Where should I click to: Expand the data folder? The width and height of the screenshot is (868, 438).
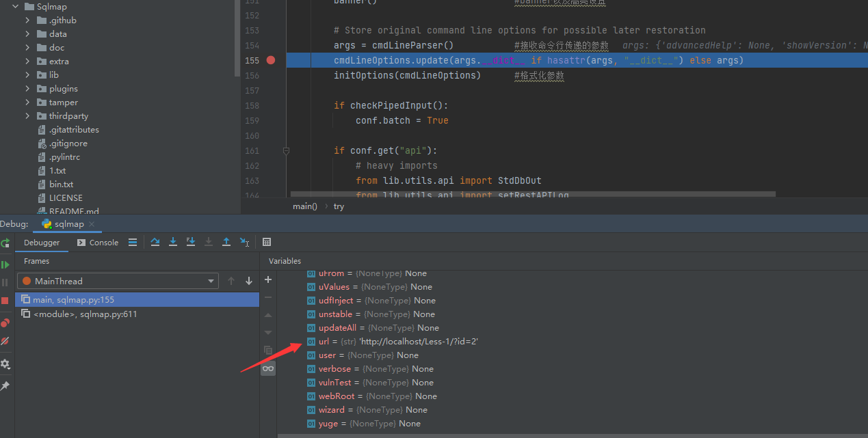tap(27, 34)
